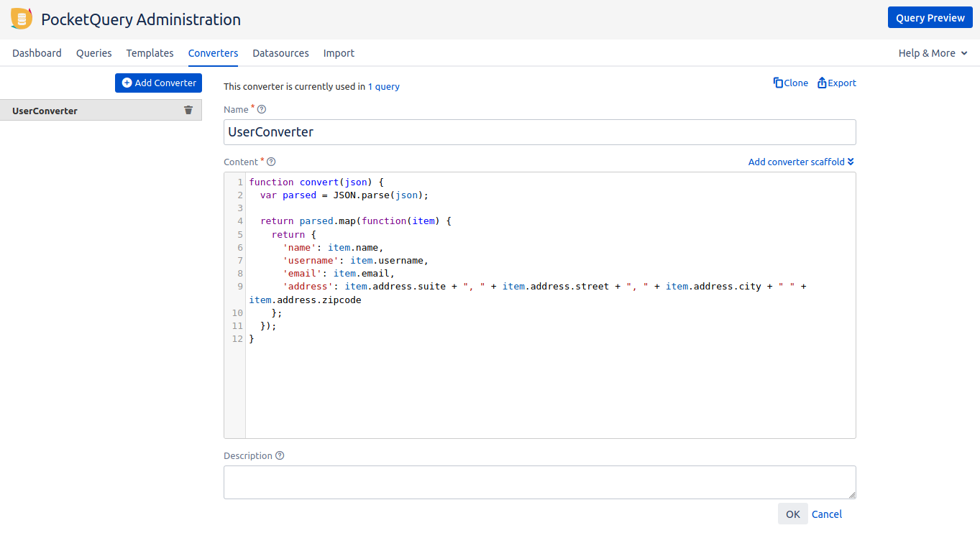Switch to the Dashboard tab
This screenshot has height=533, width=980.
(37, 53)
